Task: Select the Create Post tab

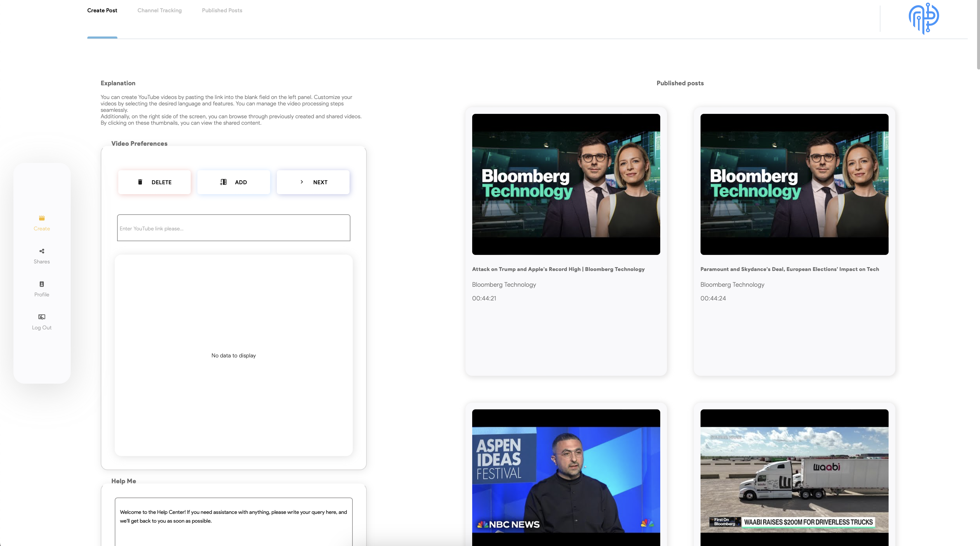Action: (x=102, y=10)
